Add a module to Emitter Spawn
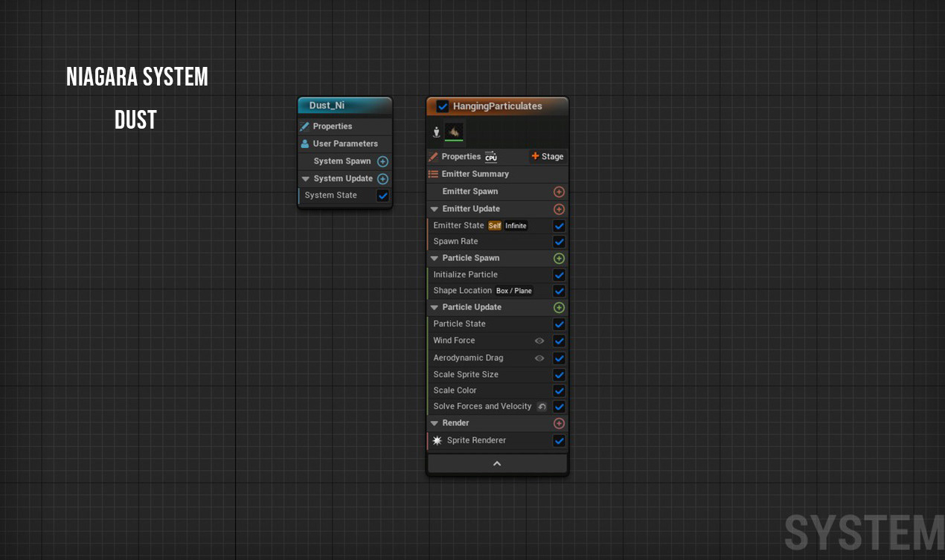The width and height of the screenshot is (945, 560). pos(559,192)
